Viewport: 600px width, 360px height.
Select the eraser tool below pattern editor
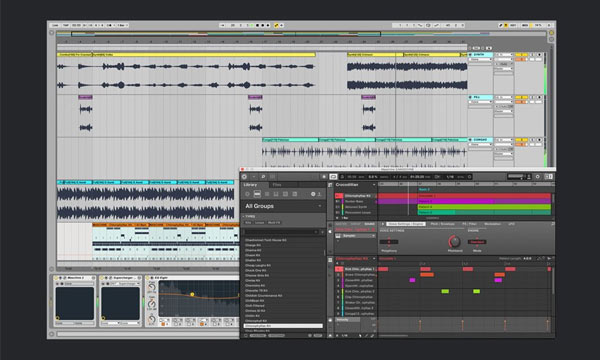(372, 336)
